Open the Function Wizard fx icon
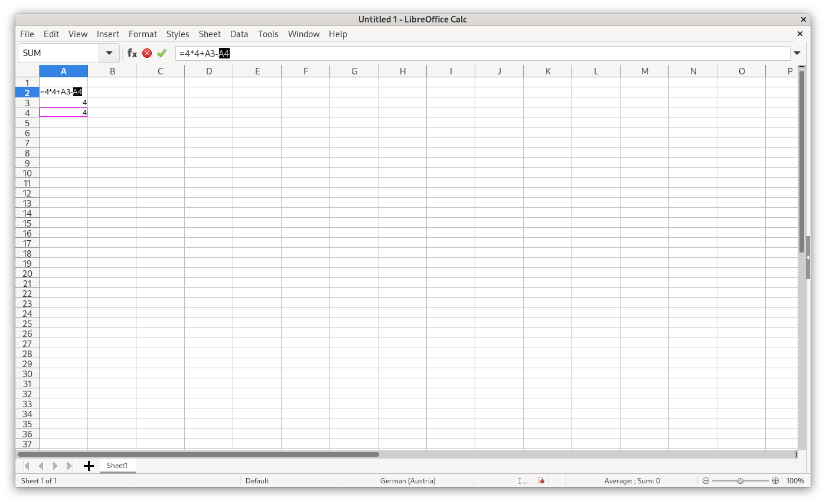 [x=132, y=53]
